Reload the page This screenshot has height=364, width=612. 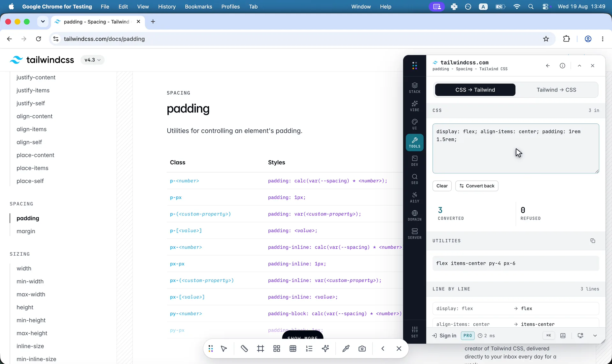click(x=39, y=39)
